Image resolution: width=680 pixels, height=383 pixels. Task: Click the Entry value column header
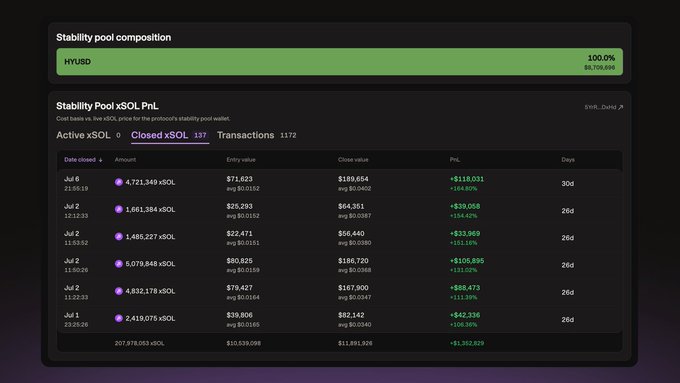(241, 160)
